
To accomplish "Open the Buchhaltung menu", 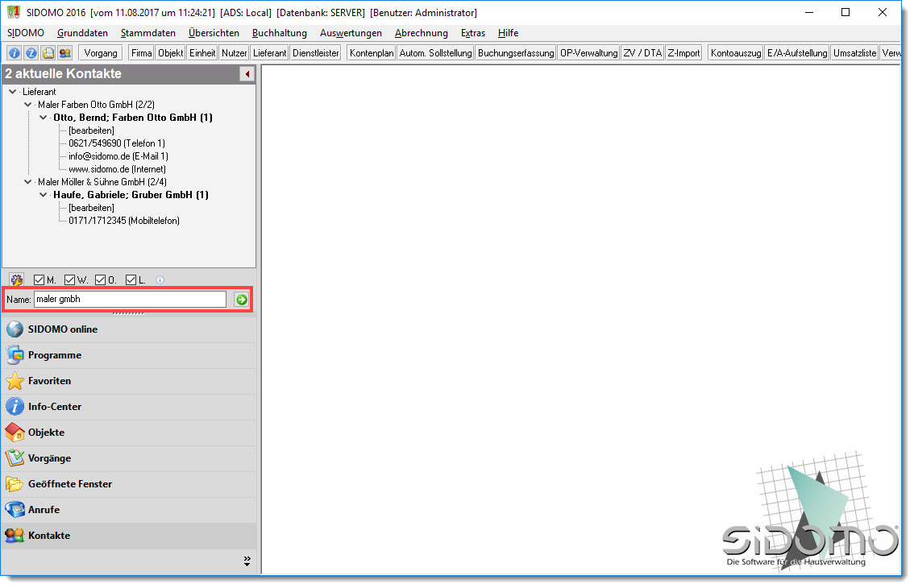I will (x=279, y=33).
